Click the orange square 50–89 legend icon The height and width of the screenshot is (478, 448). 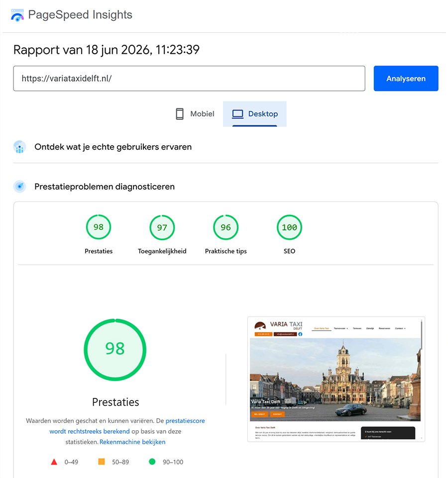point(102,462)
